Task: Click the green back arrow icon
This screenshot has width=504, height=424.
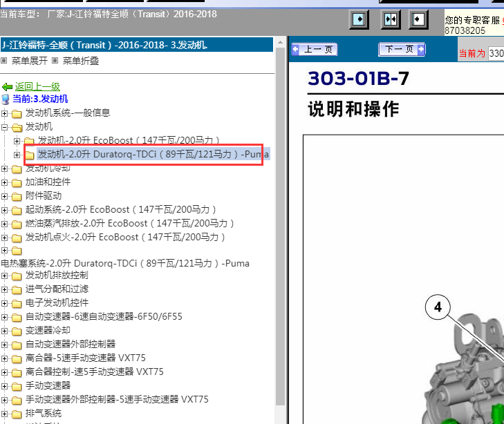Action: (x=7, y=86)
